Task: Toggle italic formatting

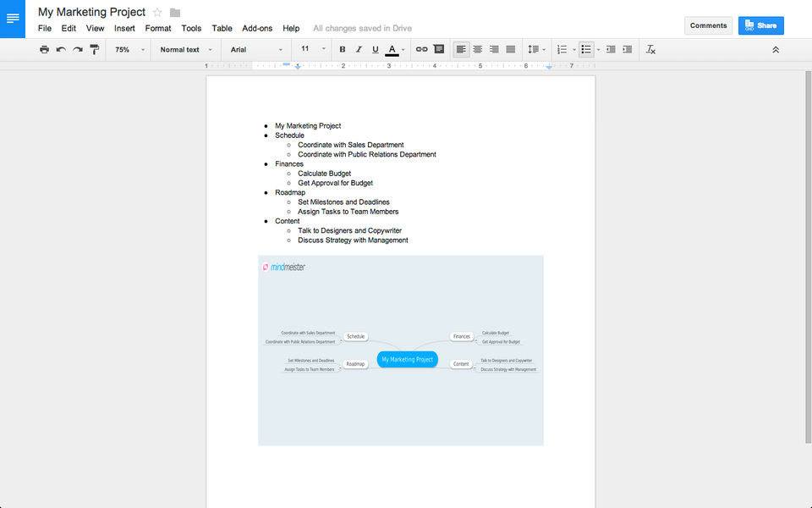Action: 359,50
